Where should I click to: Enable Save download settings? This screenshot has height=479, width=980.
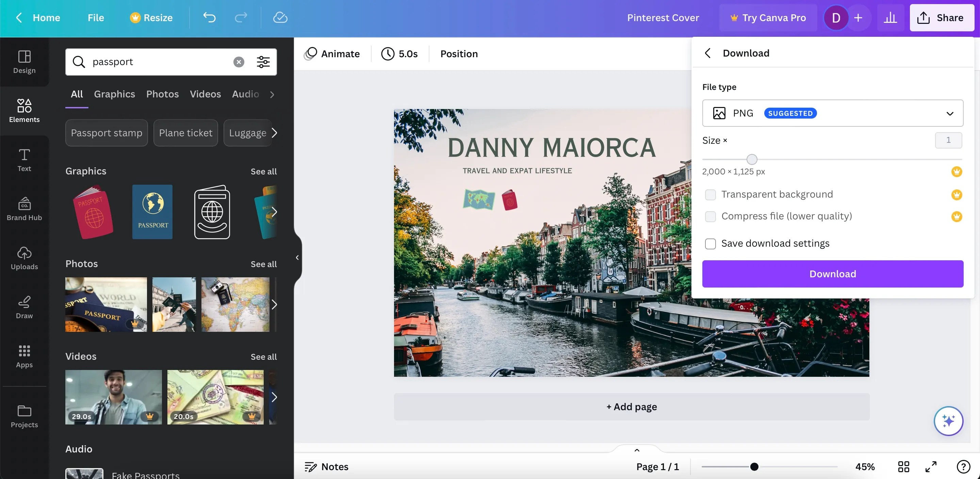[710, 243]
